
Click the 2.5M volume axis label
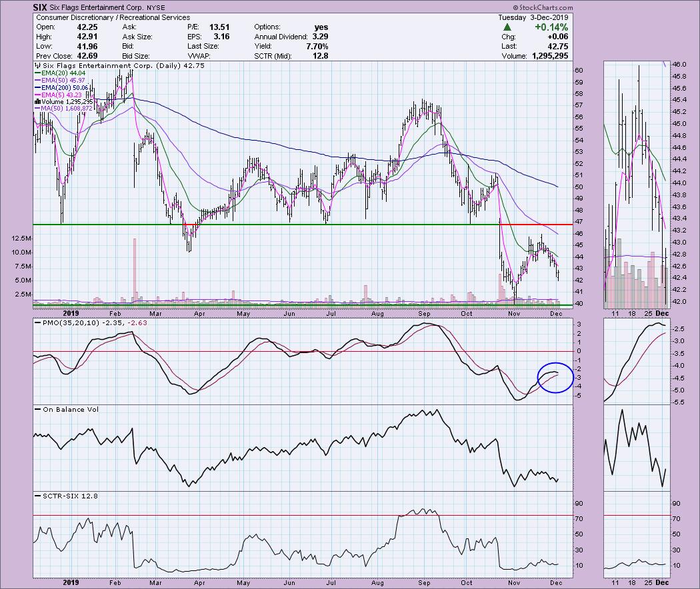pos(23,294)
